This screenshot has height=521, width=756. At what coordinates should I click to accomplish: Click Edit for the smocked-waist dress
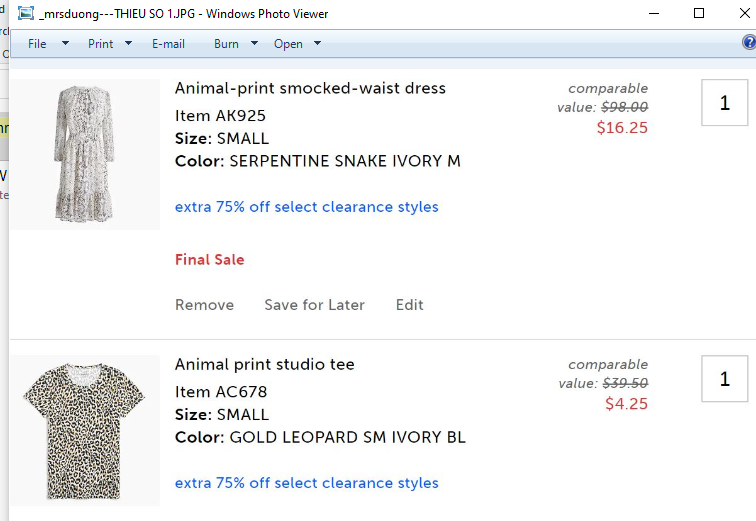click(409, 305)
